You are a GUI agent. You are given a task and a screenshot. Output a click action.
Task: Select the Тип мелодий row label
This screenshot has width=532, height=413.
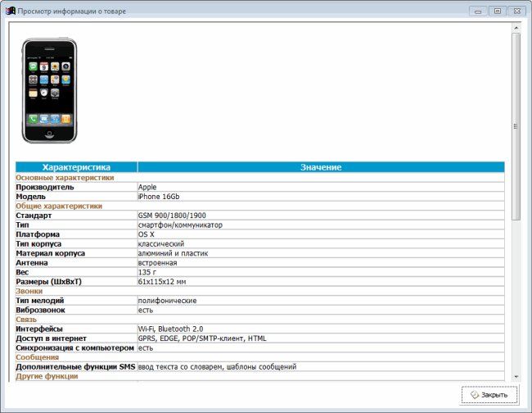point(40,301)
